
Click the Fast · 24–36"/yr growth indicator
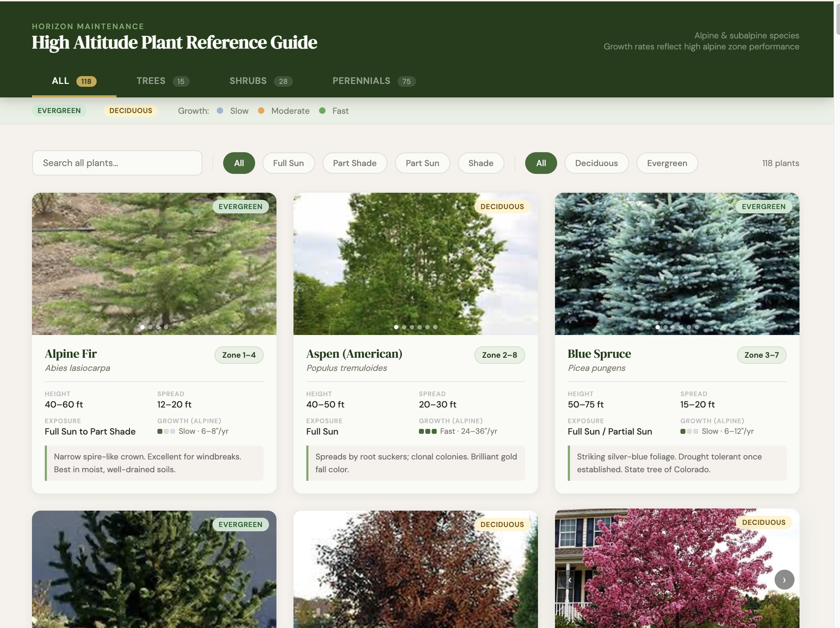(458, 431)
